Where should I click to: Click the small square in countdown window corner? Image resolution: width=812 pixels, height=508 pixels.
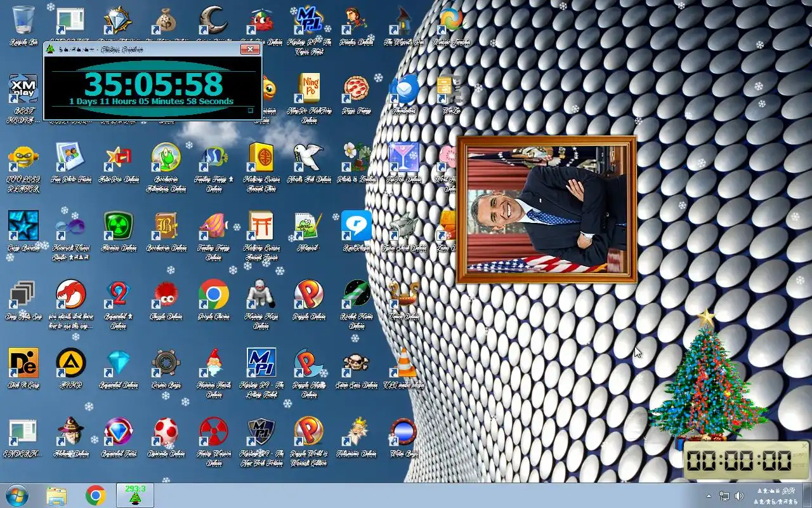coord(251,110)
